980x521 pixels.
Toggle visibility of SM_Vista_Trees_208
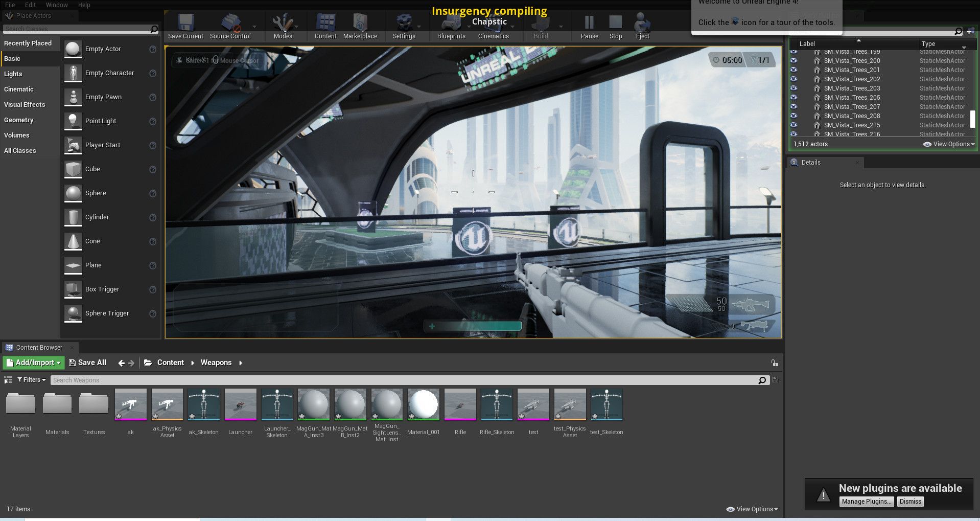(794, 116)
